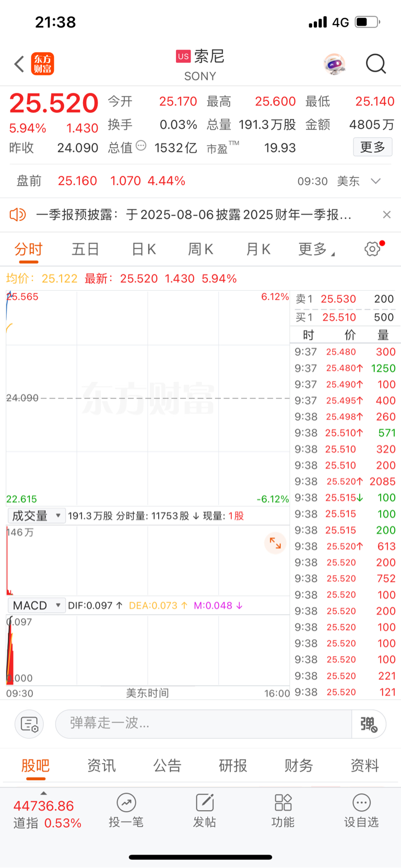401x868 pixels.
Task: Tap the trade row with volume 2085
Action: (x=345, y=482)
